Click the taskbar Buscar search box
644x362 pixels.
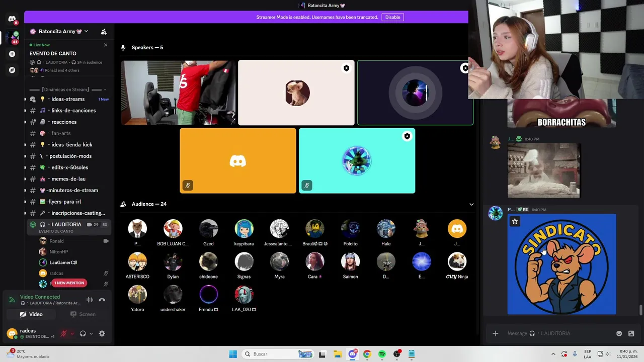[278, 354]
